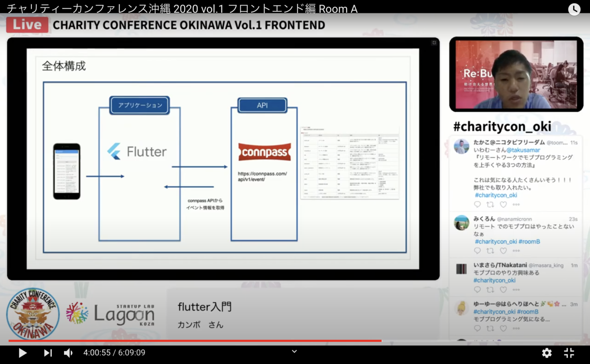
Task: Click the speaker webcam feed
Action: pos(516,75)
